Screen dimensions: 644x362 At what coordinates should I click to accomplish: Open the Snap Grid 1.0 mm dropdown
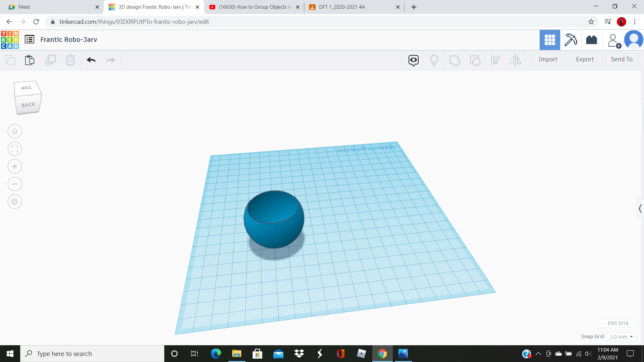point(622,337)
